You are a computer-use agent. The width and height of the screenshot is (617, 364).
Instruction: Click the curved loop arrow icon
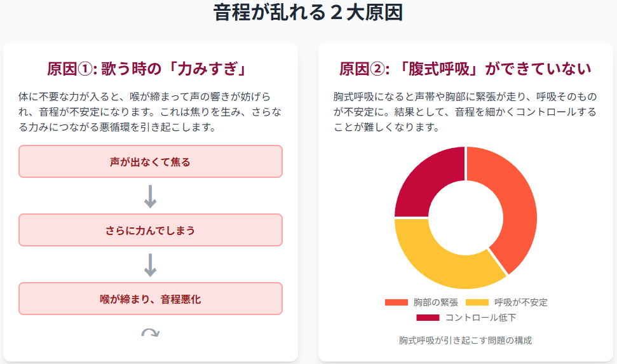[151, 333]
